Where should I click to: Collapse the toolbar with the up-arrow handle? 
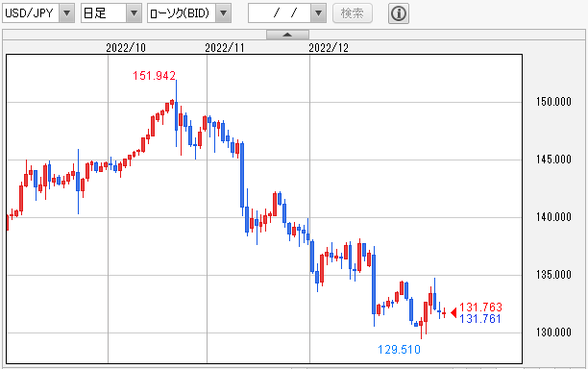point(287,35)
